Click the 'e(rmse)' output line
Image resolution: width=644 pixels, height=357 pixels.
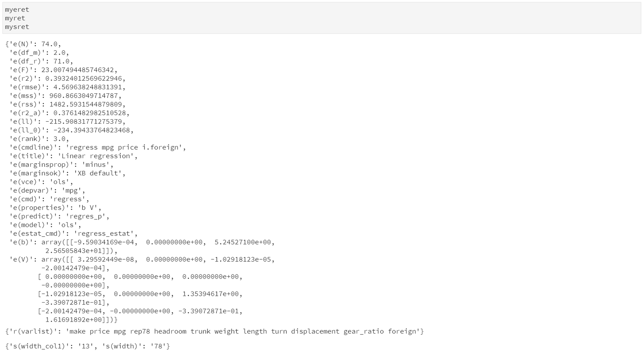tap(67, 87)
